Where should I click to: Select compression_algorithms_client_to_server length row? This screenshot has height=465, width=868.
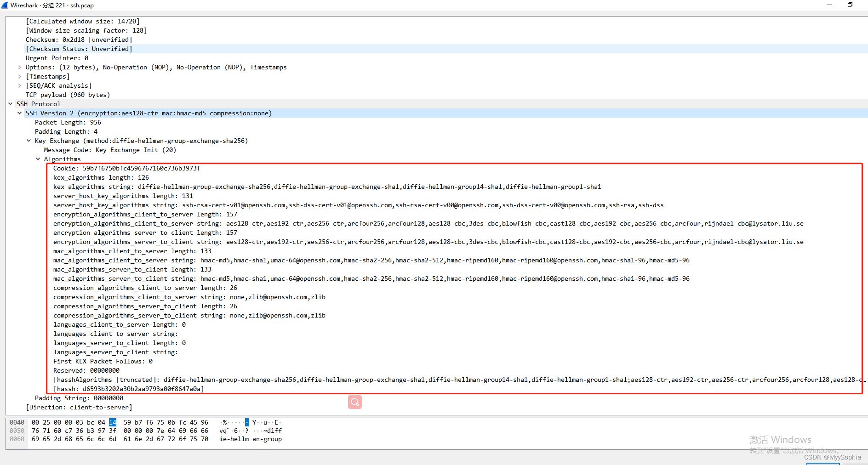point(145,288)
